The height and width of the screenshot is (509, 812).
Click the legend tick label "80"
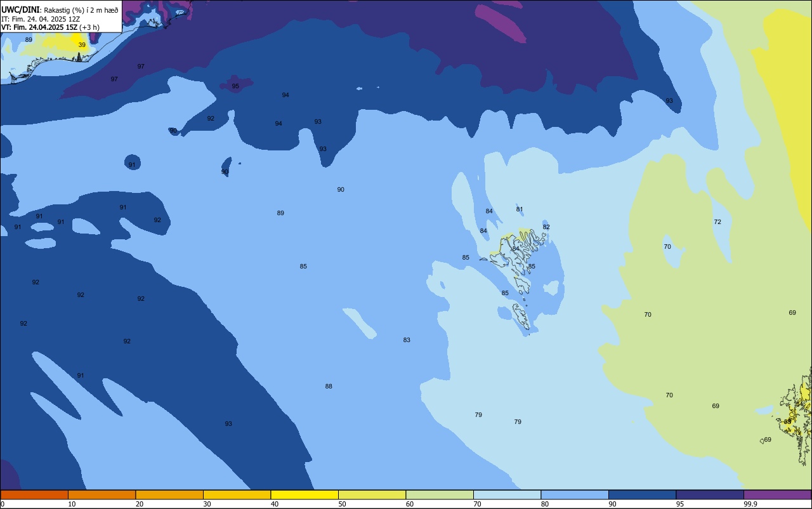pos(544,504)
